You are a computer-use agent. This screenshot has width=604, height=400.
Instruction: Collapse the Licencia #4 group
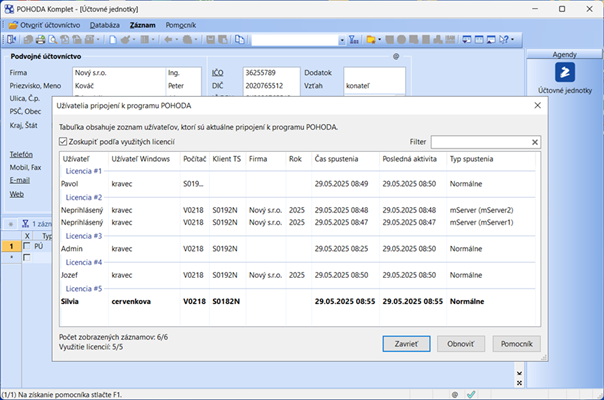click(x=84, y=262)
